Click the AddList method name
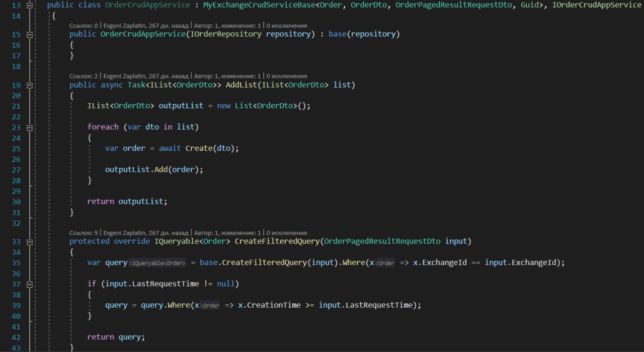Screen dimensions: 644x352 [x=241, y=85]
